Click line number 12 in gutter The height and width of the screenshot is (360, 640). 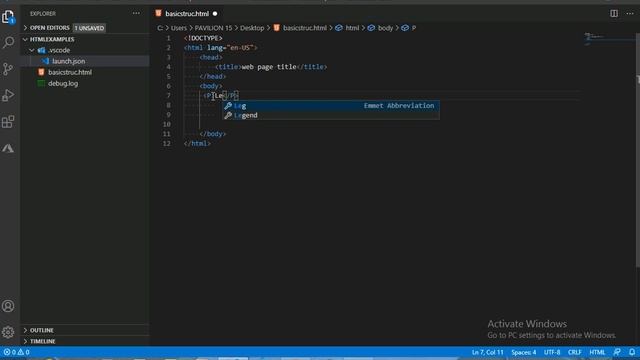point(167,144)
